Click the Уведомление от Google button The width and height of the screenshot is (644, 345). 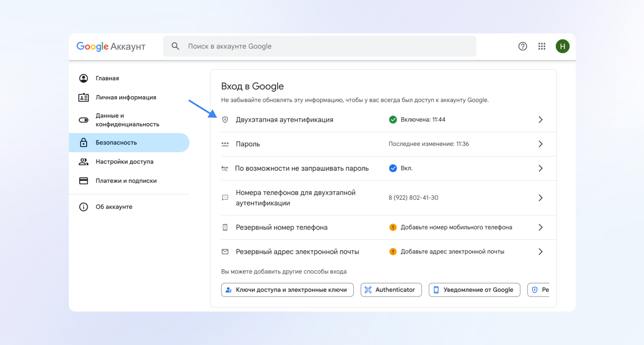(474, 290)
